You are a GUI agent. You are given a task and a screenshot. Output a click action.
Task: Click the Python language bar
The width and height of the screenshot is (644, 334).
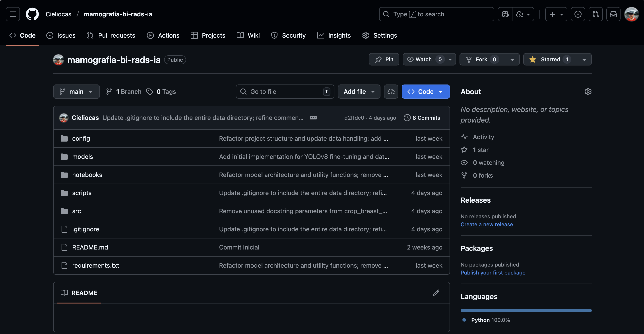[x=526, y=311]
